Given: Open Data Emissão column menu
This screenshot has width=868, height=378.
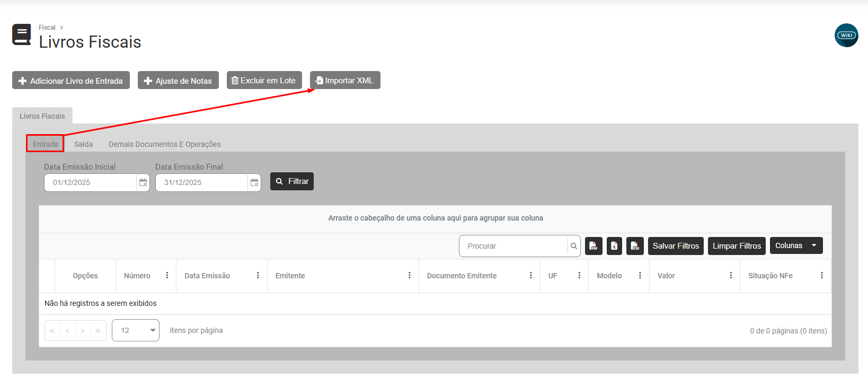Looking at the screenshot, I should [x=258, y=276].
